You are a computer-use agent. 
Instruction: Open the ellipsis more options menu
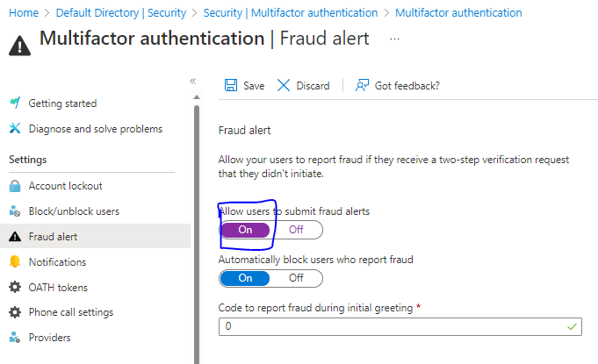[x=394, y=39]
